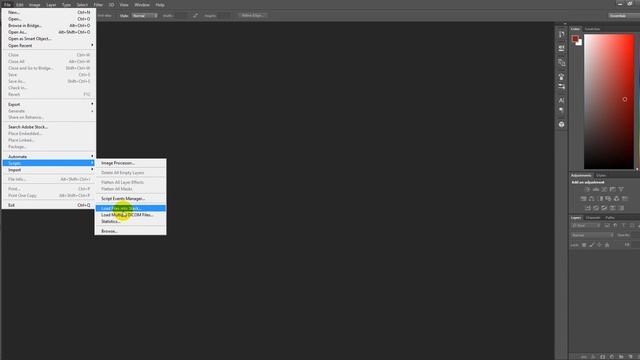
Task: Open the Edit menu
Action: pos(20,5)
